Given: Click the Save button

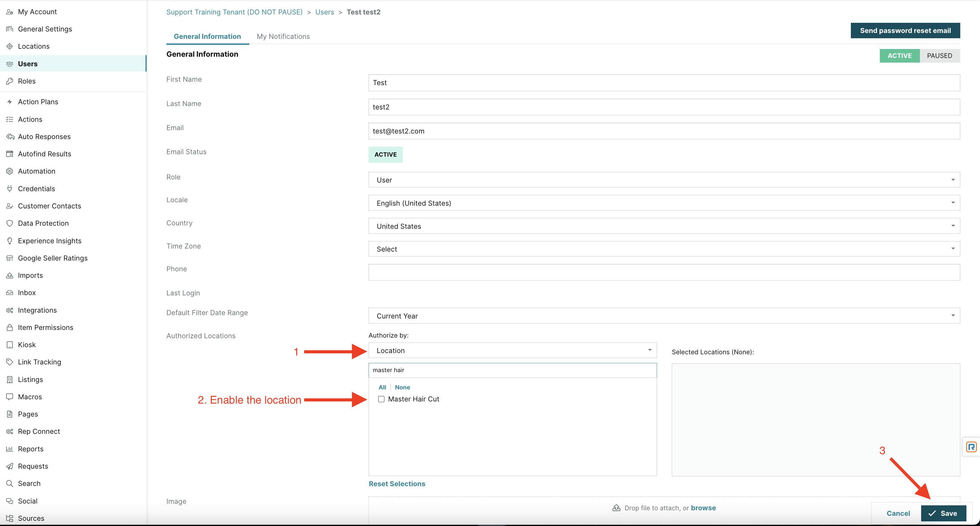Looking at the screenshot, I should [943, 513].
